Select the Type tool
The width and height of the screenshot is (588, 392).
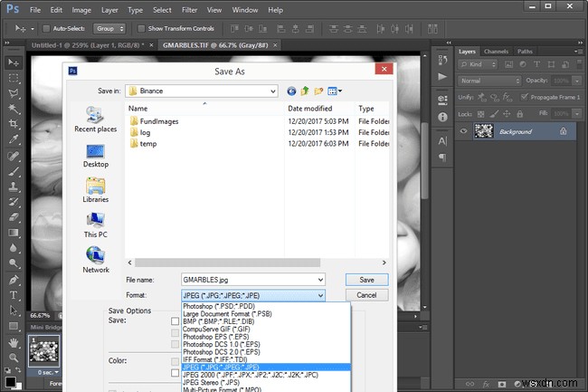[14, 293]
